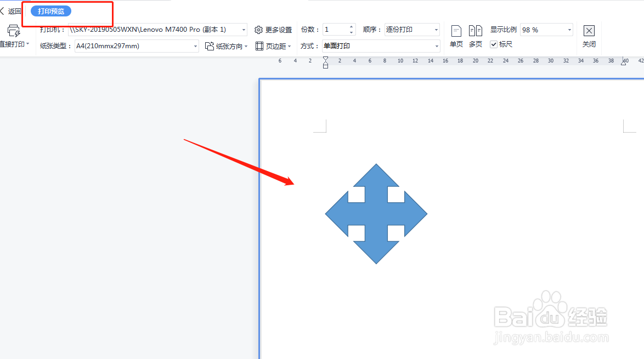The image size is (644, 359).
Task: Open the 方式 单面打印 dropdown
Action: (381, 46)
